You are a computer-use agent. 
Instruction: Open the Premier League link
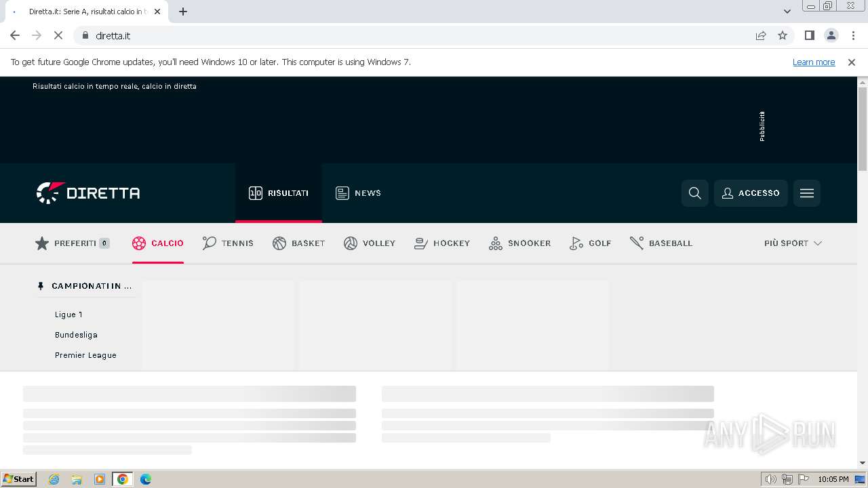[x=85, y=355]
